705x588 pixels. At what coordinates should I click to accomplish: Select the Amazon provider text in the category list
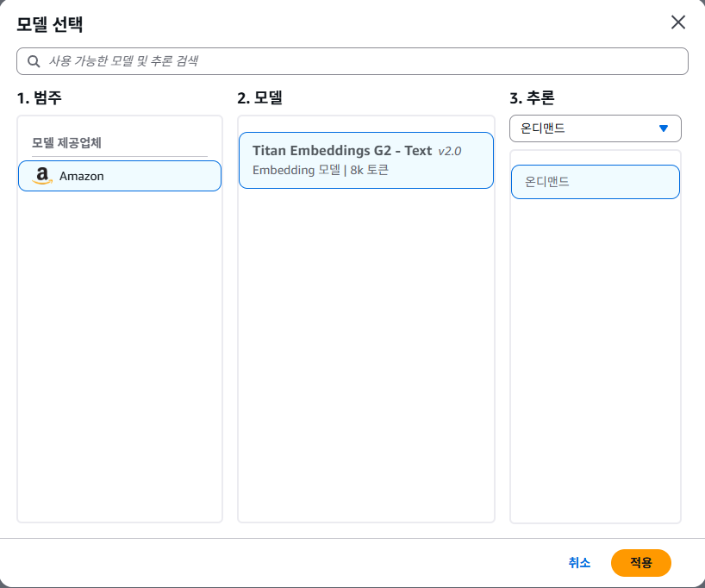pos(81,177)
